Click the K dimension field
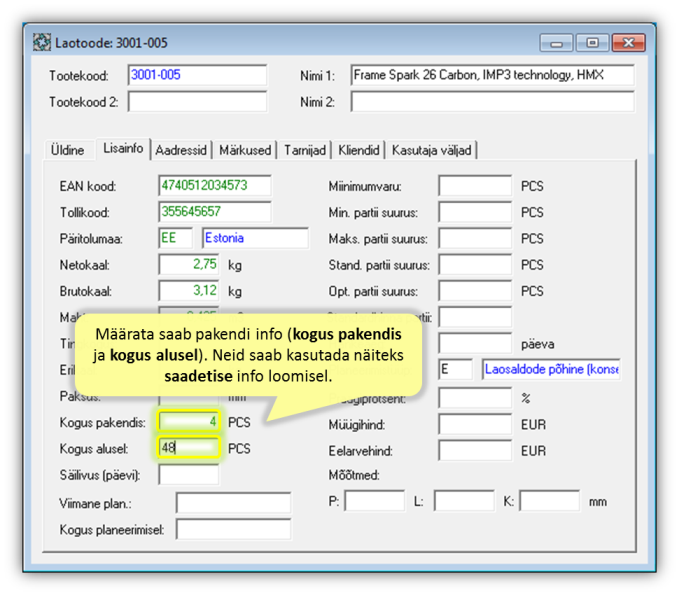Image resolution: width=679 pixels, height=595 pixels. [x=550, y=501]
